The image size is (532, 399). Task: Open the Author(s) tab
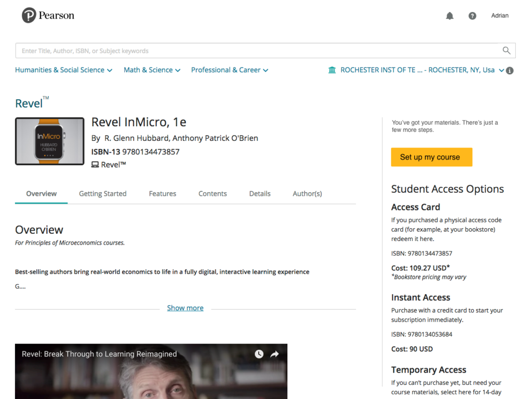click(x=308, y=194)
